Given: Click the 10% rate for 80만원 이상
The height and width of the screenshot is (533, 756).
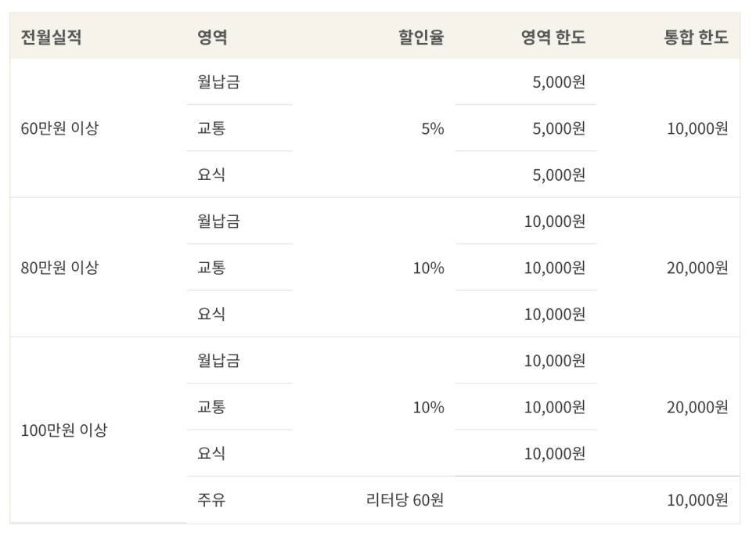Looking at the screenshot, I should 428,268.
